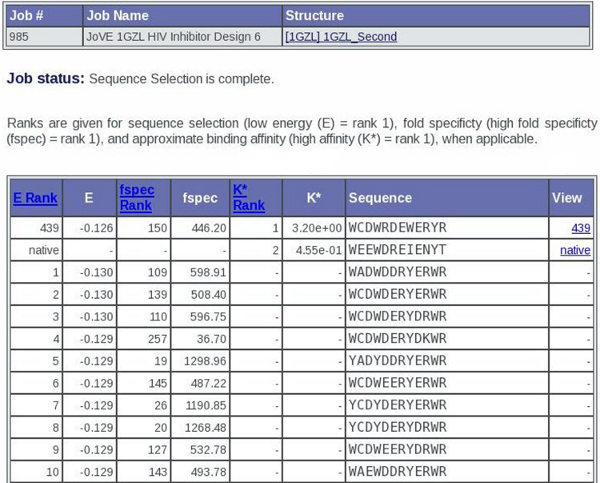Click K* Rank value 1
This screenshot has height=483, width=600.
tap(275, 228)
